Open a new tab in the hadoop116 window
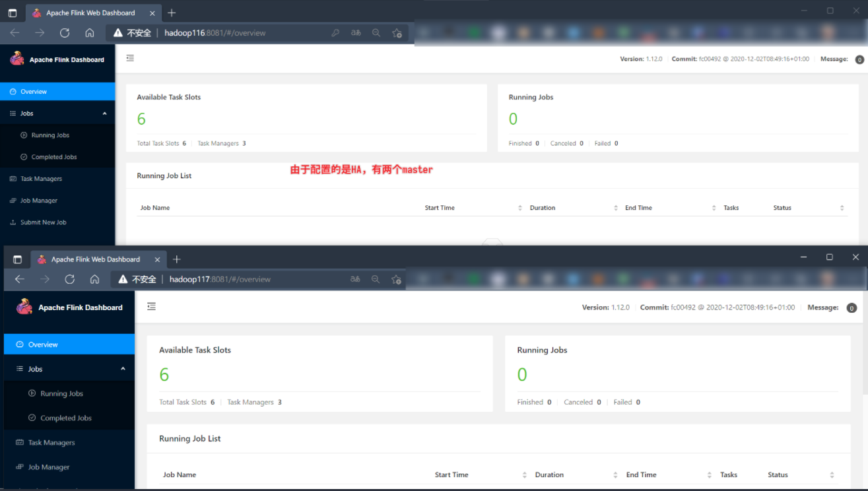Viewport: 868px width, 491px height. click(x=172, y=13)
